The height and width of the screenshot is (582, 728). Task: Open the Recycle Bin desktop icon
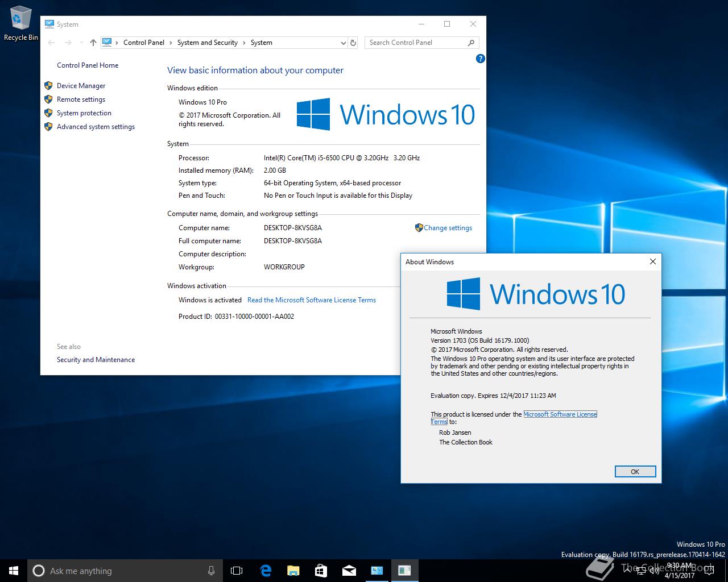coord(21,24)
